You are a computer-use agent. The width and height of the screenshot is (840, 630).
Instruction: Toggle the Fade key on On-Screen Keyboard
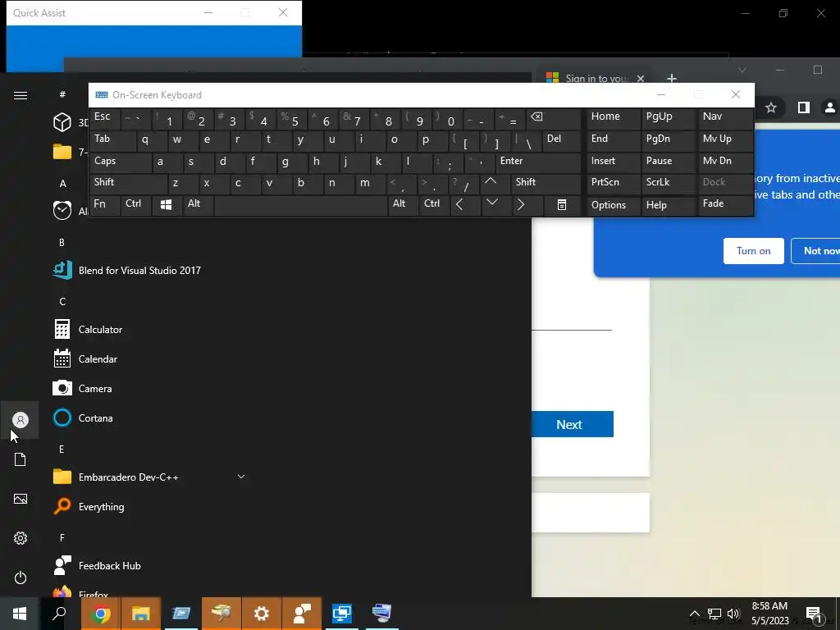point(725,204)
